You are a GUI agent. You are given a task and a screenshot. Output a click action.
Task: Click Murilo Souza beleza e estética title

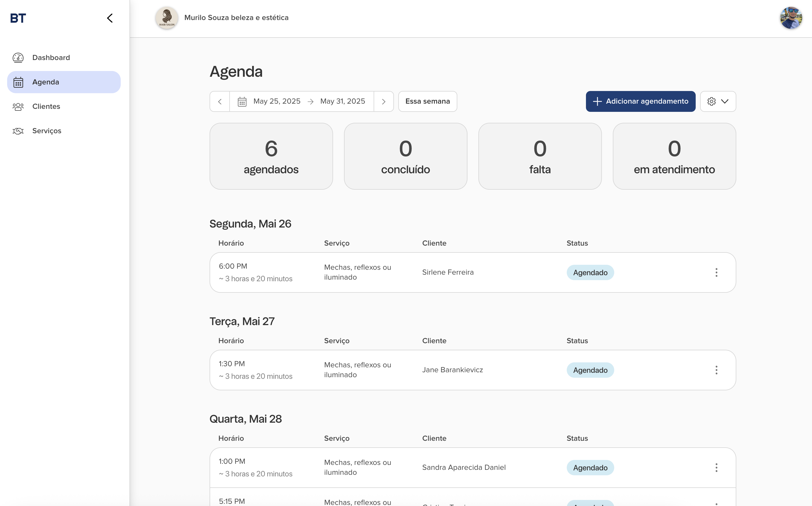pyautogui.click(x=236, y=18)
